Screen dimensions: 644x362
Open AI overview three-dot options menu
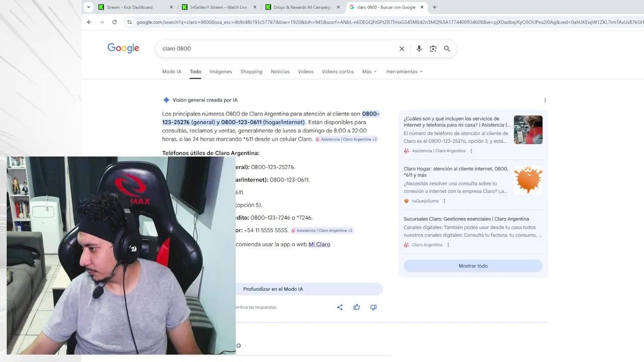[545, 100]
